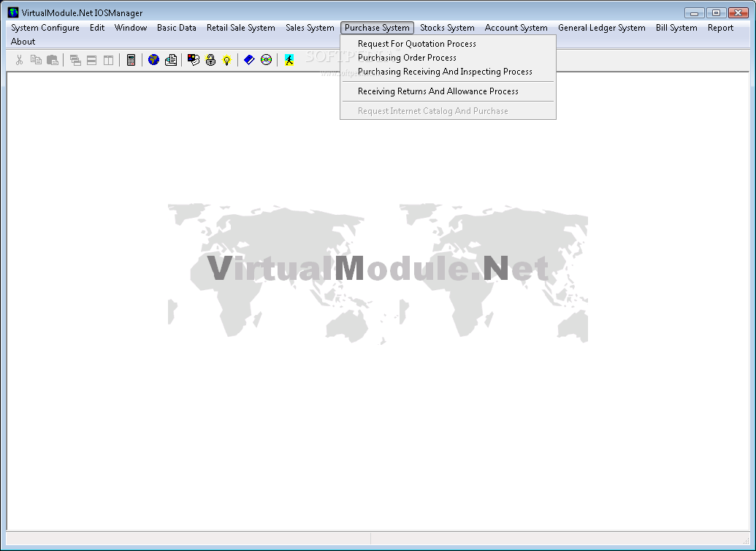
Task: Click the Copy toolbar icon
Action: (37, 60)
